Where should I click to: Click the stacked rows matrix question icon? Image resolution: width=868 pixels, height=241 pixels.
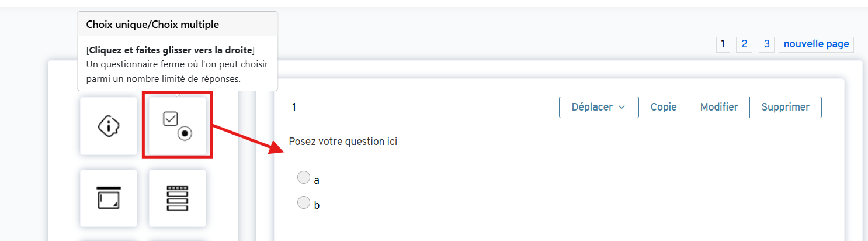click(x=178, y=198)
